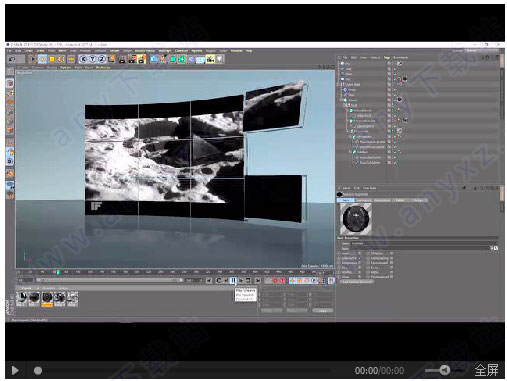Select the Move tool
Image resolution: width=507 pixels, height=381 pixels.
42,59
